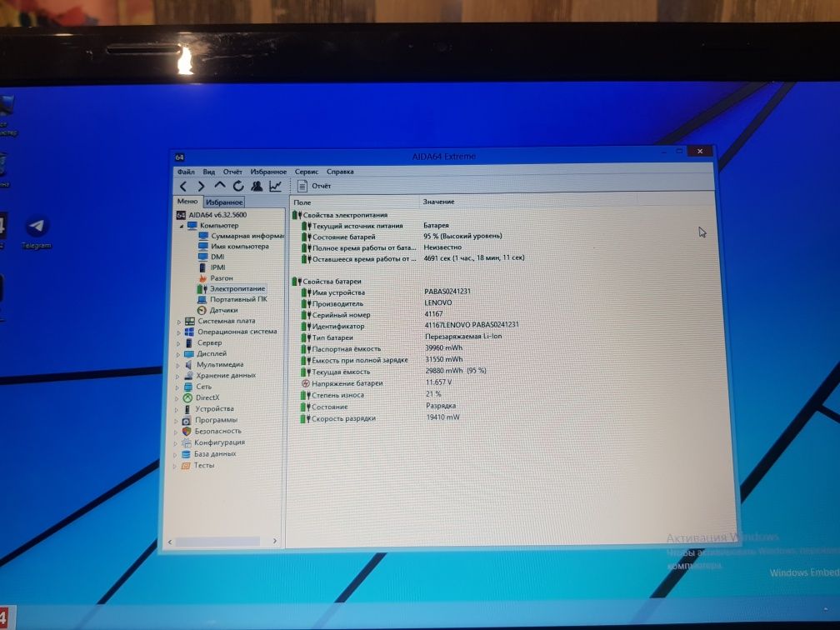Viewport: 840px width, 630px height.
Task: Select the Тип батареи row
Action: point(402,337)
